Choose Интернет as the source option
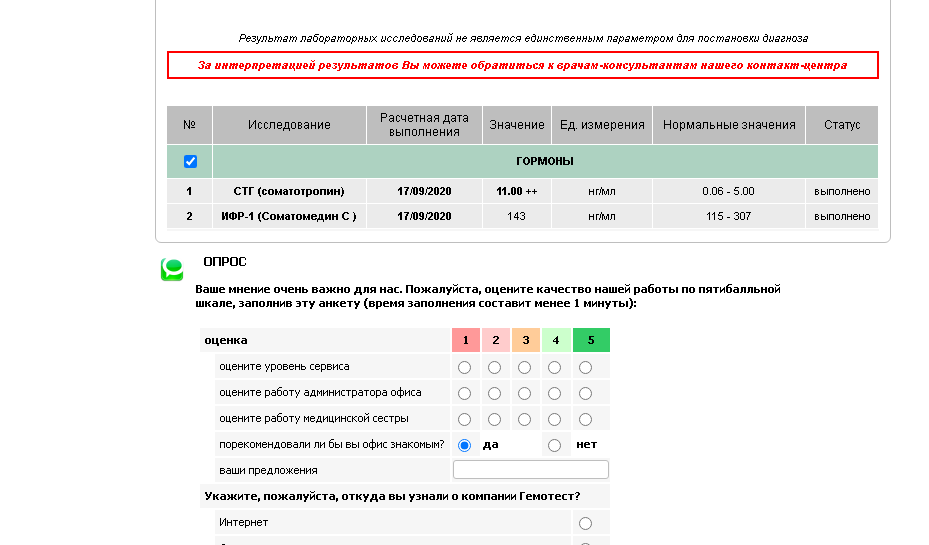 coord(585,523)
